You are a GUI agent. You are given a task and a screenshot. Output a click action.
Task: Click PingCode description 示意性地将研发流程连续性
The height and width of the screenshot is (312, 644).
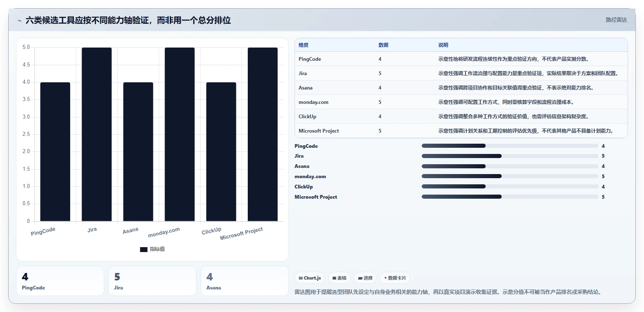click(x=514, y=59)
